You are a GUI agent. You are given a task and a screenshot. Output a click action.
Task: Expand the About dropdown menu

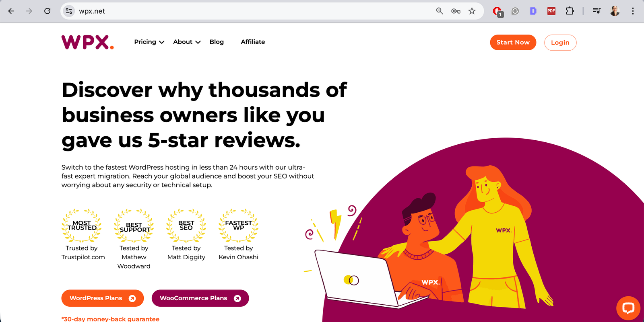point(187,42)
